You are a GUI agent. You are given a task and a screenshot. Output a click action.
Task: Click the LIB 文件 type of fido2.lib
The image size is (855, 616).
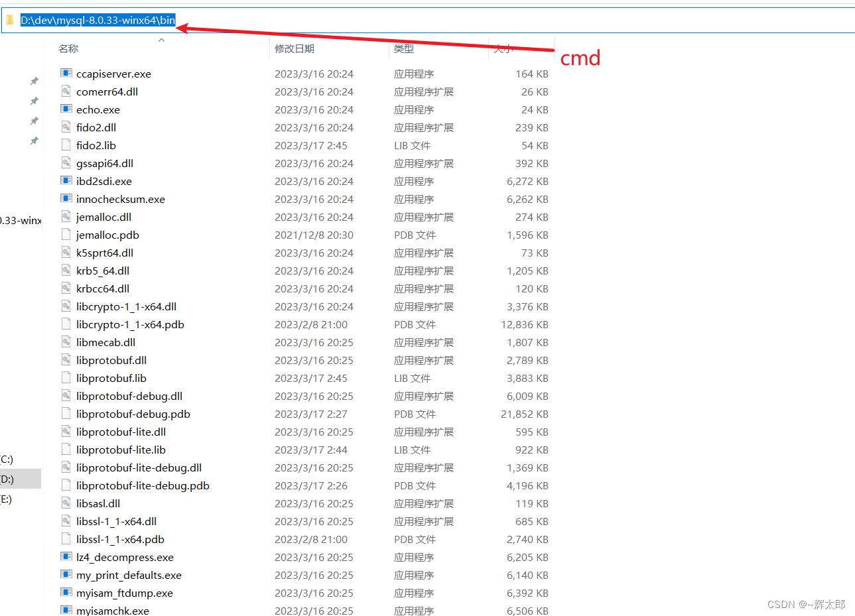coord(412,145)
